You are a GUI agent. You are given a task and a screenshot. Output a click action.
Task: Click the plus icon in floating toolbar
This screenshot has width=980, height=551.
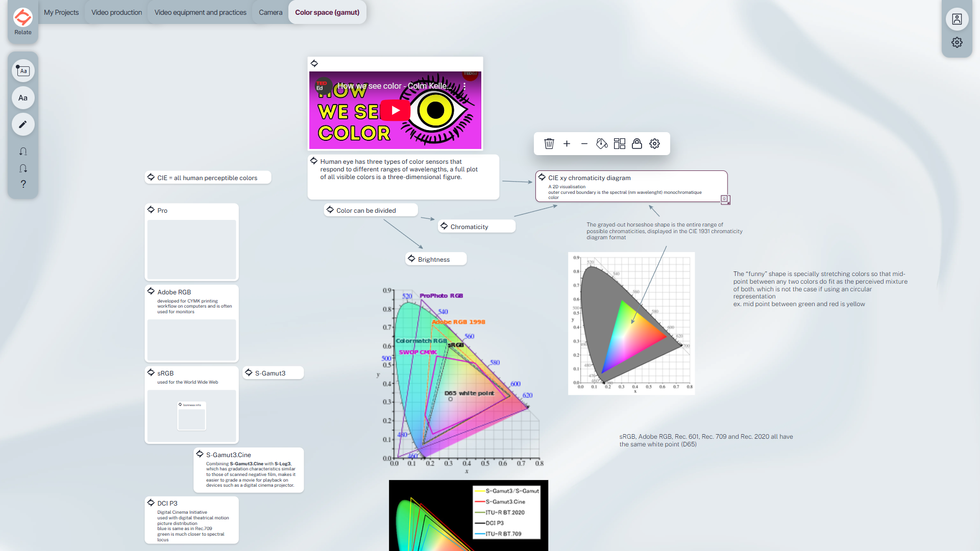(567, 144)
